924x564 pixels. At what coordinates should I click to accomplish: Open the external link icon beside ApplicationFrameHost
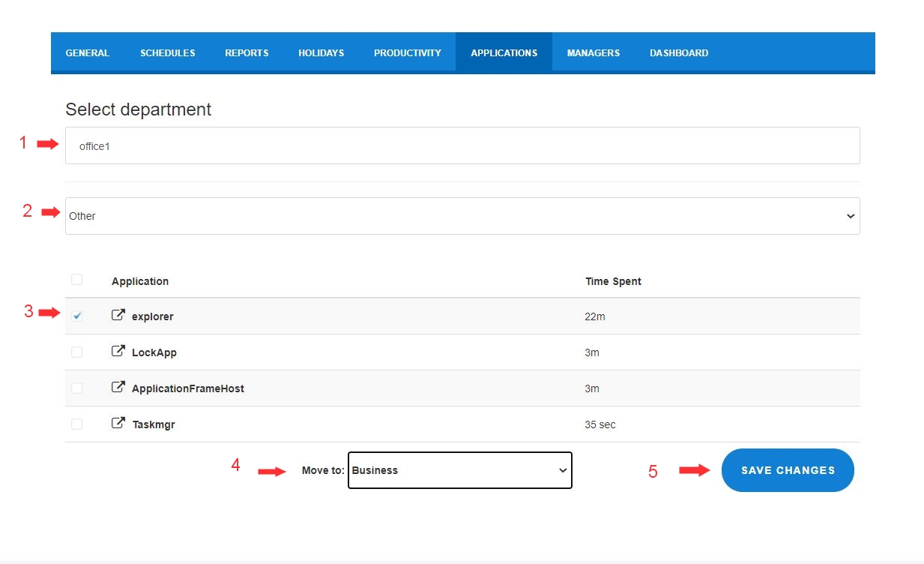(x=118, y=388)
